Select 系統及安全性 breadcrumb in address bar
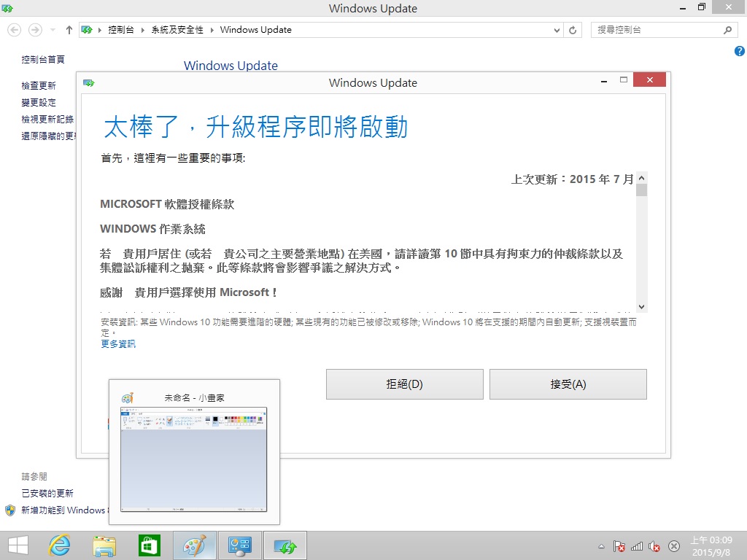This screenshot has width=747, height=560. tap(177, 29)
